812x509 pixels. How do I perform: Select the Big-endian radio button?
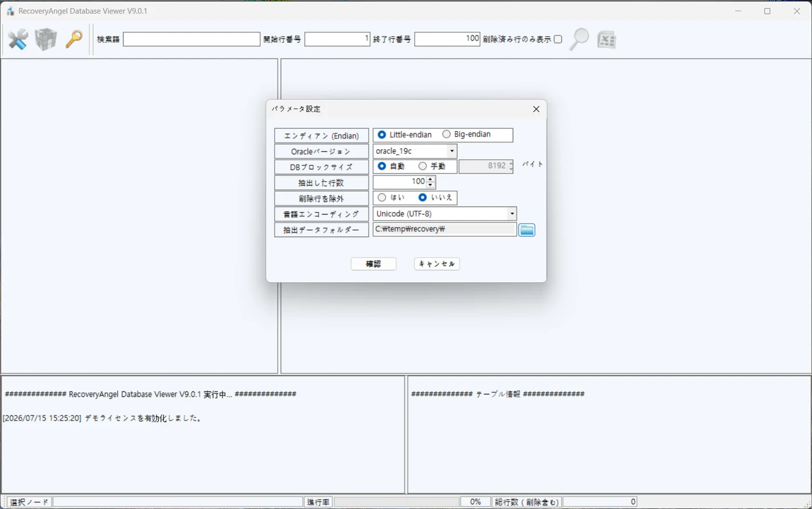pos(446,135)
